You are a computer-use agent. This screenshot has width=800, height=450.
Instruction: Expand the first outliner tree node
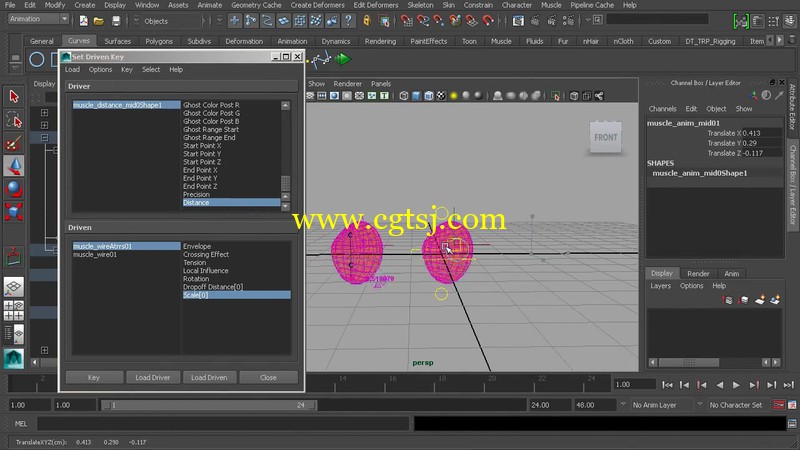44,112
